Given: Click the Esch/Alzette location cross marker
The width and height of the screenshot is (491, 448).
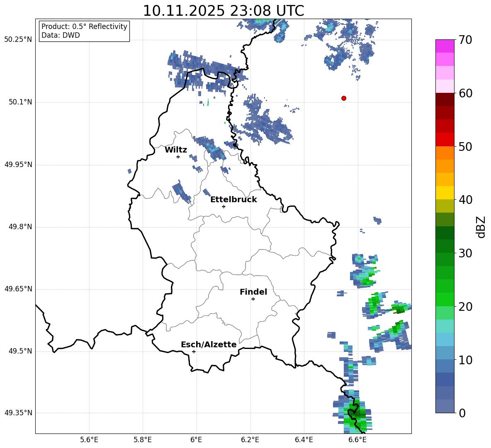Looking at the screenshot, I should 194,351.
